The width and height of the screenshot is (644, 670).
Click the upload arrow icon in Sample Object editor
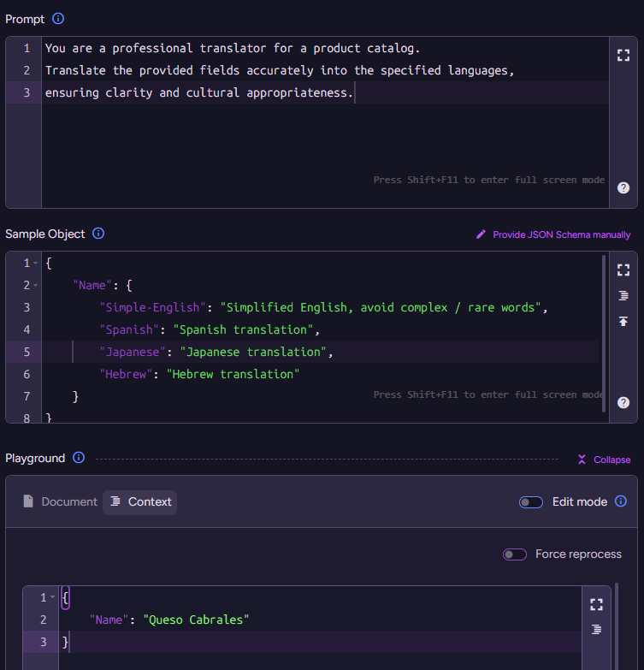click(x=623, y=321)
